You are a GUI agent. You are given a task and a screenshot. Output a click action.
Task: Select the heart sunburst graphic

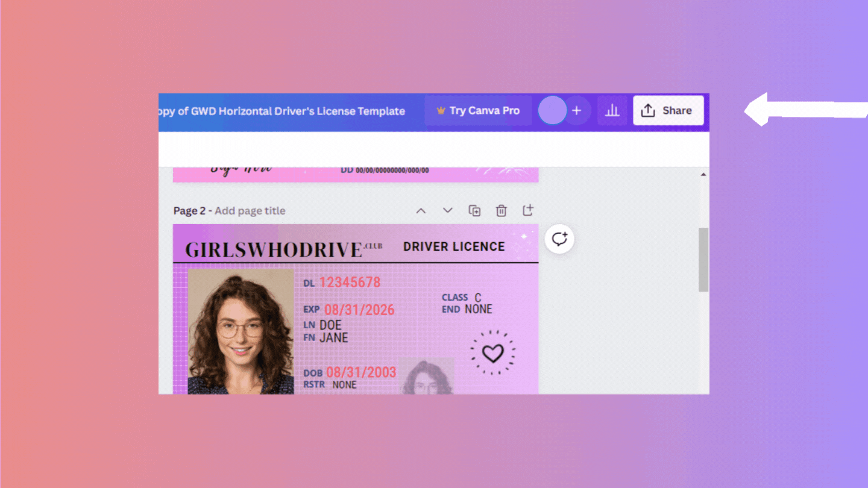pyautogui.click(x=492, y=352)
